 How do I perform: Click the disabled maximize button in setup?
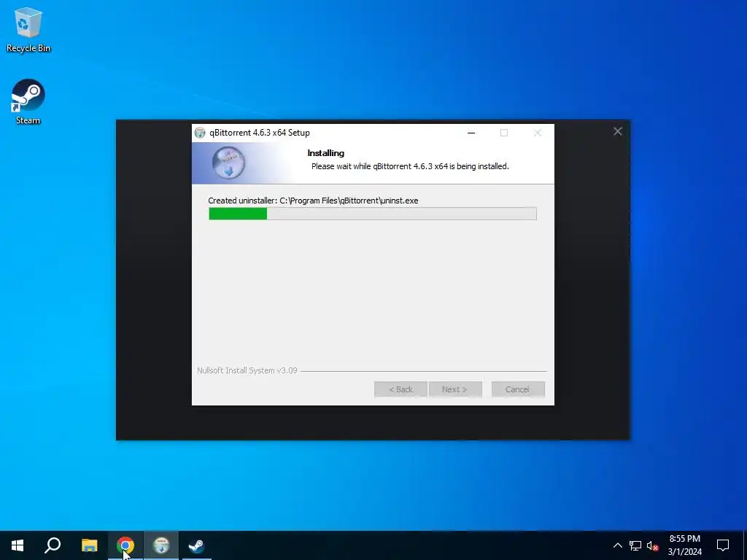coord(504,133)
